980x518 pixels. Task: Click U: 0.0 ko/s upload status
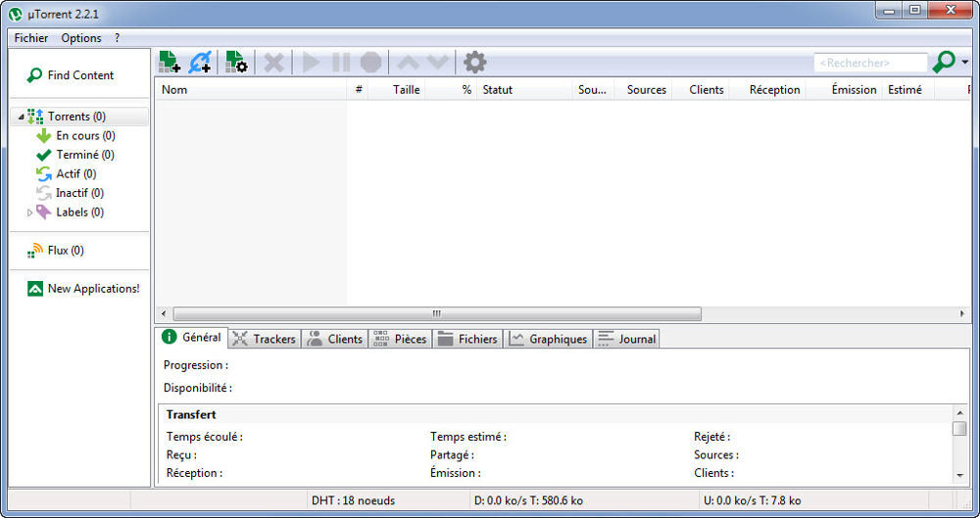pos(753,500)
